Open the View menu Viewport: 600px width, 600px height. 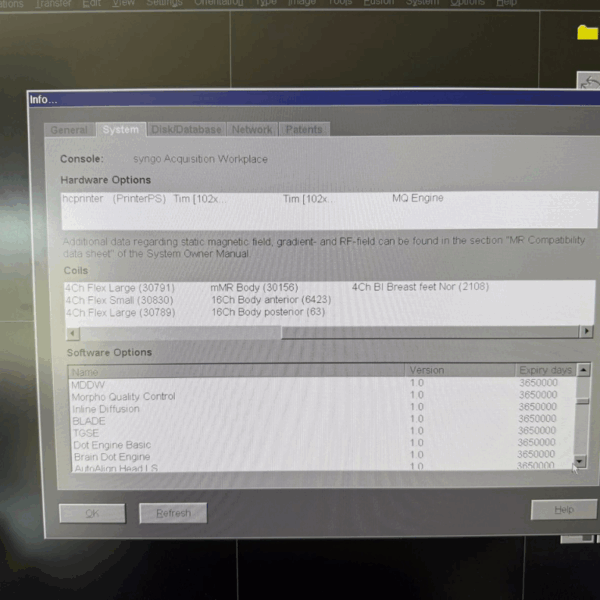point(124,3)
